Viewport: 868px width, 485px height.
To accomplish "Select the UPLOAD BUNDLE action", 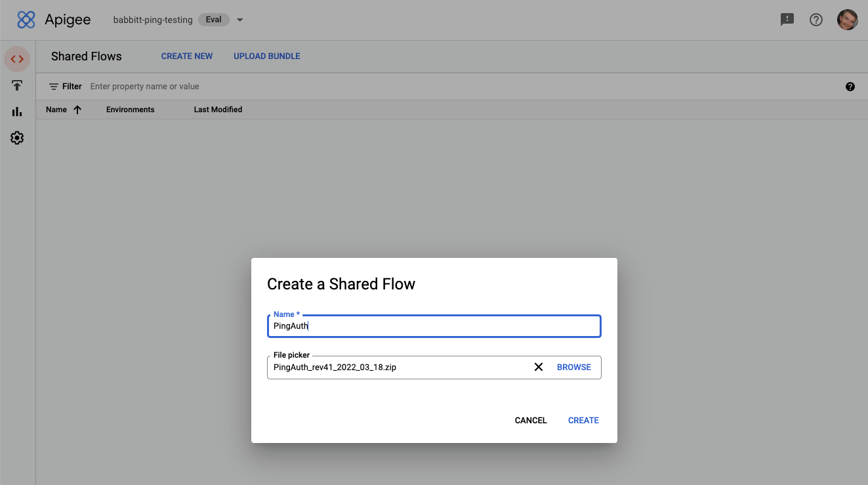I will pyautogui.click(x=266, y=56).
